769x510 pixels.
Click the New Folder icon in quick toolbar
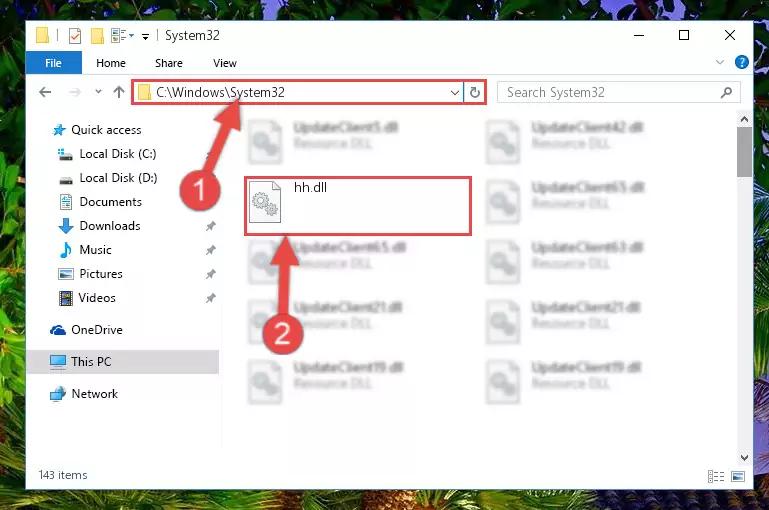[x=97, y=36]
